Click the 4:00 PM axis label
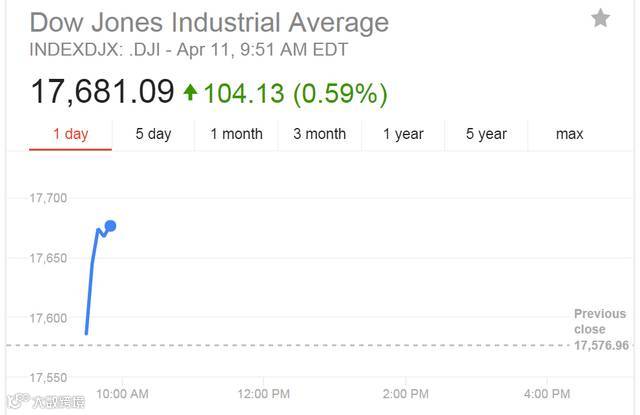640x415 pixels. [x=547, y=394]
